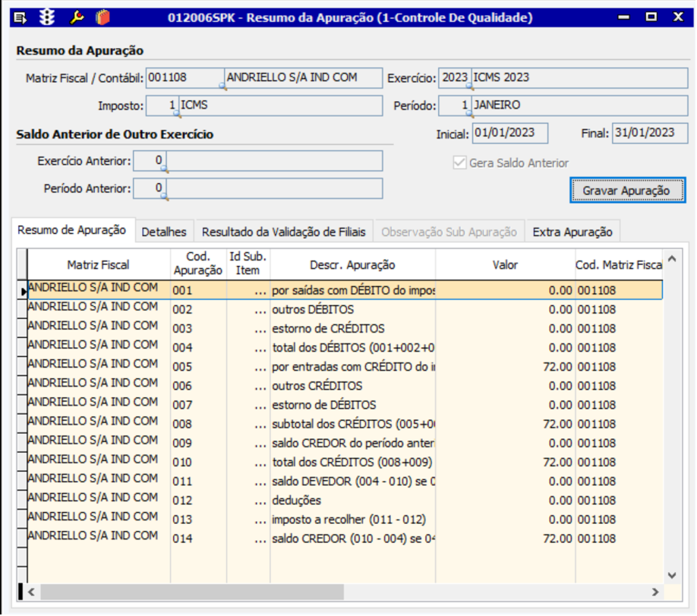The width and height of the screenshot is (697, 616).
Task: Click Descr. Apuração column header
Action: coord(352,264)
